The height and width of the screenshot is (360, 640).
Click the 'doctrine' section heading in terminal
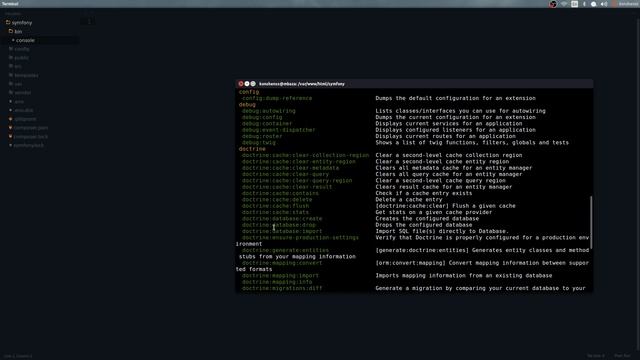coord(252,149)
